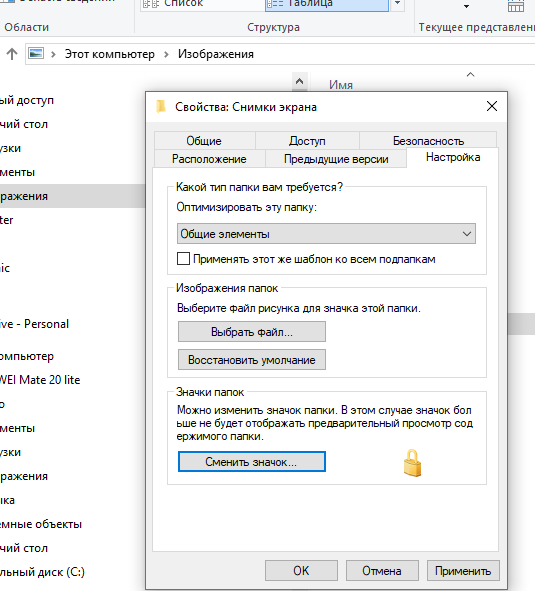The image size is (535, 591).
Task: Click Изображения in the address path
Action: pos(216,54)
